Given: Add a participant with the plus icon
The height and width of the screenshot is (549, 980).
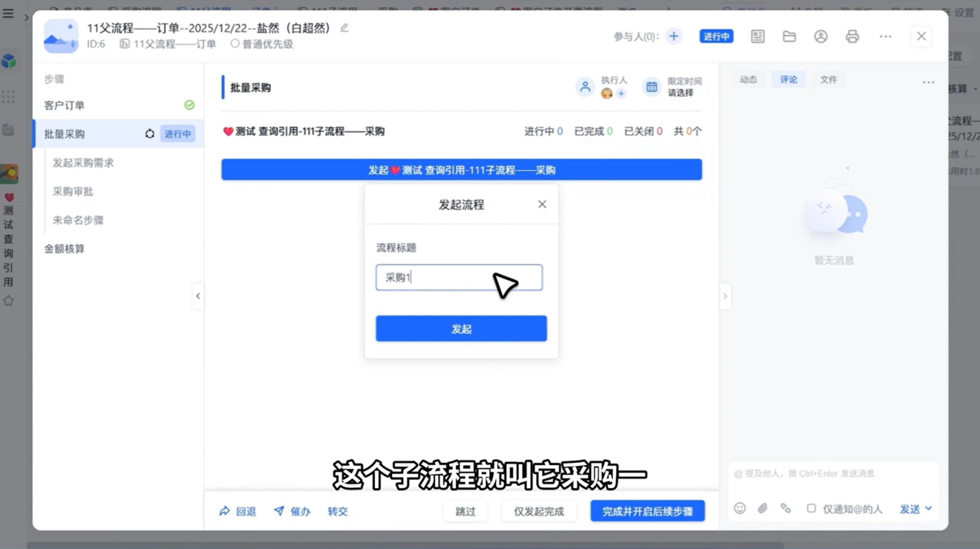Looking at the screenshot, I should [673, 36].
